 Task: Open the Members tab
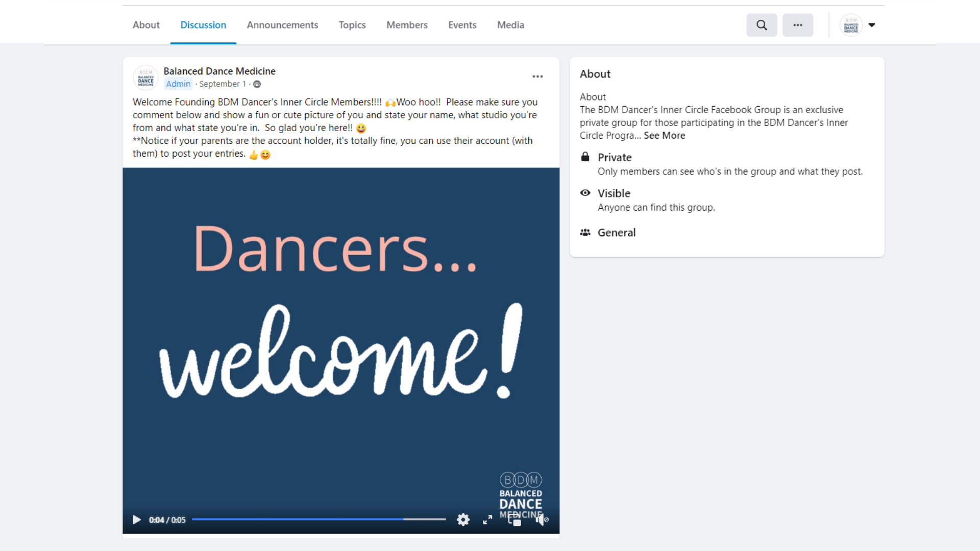pyautogui.click(x=407, y=25)
